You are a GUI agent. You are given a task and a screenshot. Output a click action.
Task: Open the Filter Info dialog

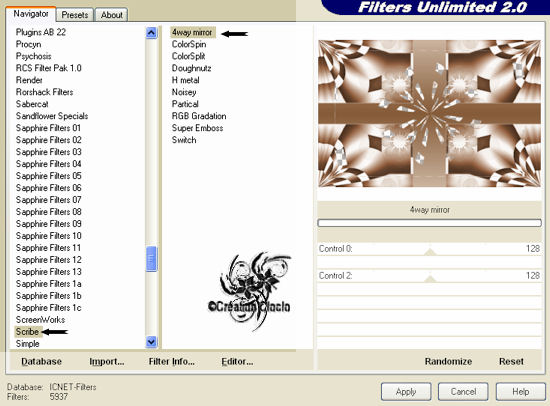click(172, 361)
